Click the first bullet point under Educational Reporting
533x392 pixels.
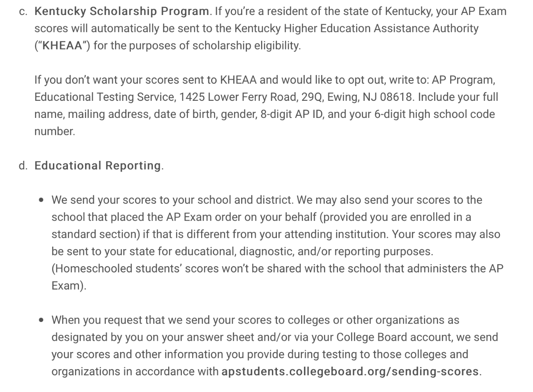coord(41,200)
